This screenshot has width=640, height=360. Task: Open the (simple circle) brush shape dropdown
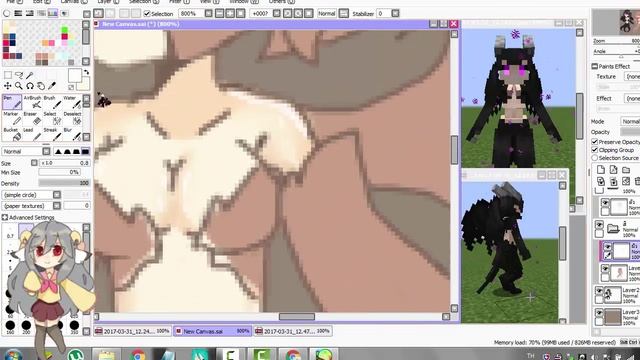pyautogui.click(x=57, y=195)
